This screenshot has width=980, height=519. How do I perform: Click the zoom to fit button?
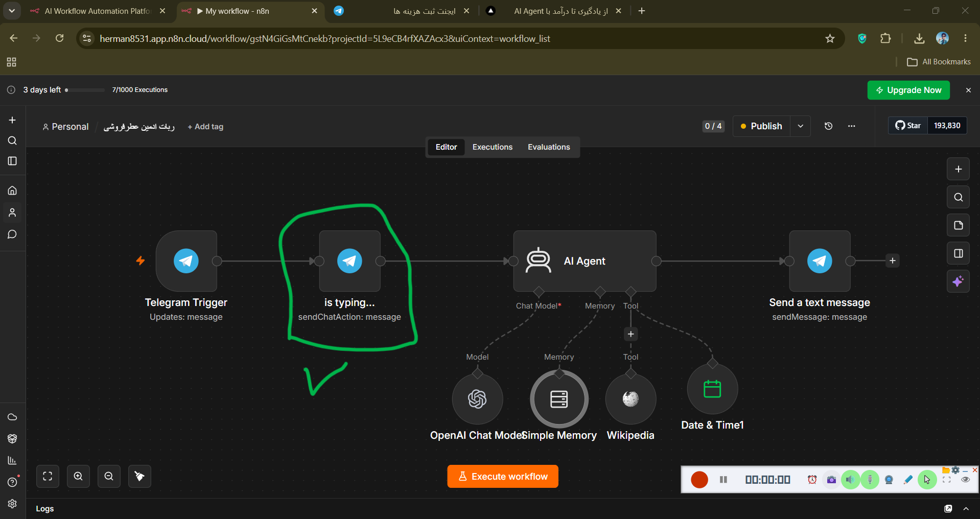click(48, 476)
